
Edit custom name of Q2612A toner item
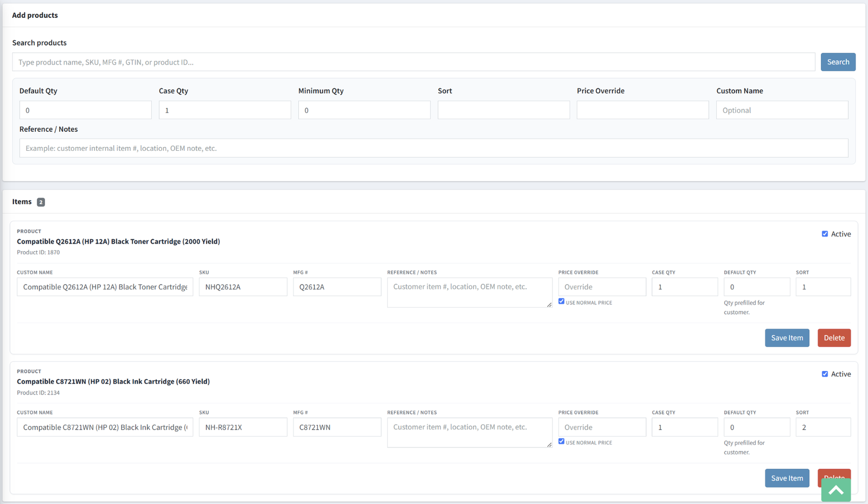(105, 287)
